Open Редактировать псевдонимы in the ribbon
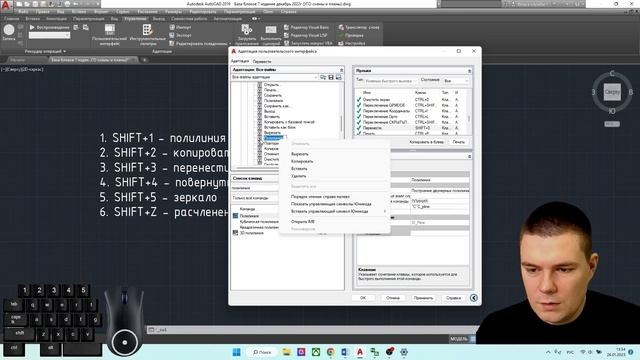640x360 pixels. (x=199, y=43)
